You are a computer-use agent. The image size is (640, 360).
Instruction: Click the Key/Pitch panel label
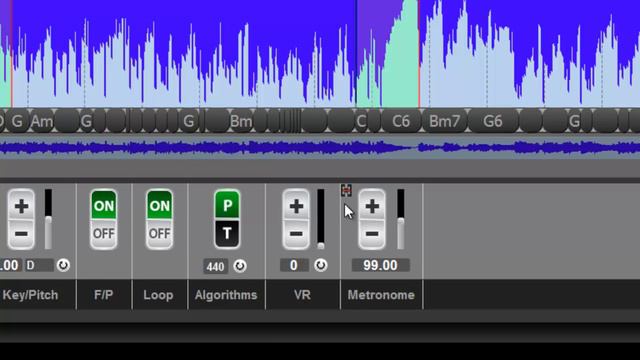click(30, 295)
